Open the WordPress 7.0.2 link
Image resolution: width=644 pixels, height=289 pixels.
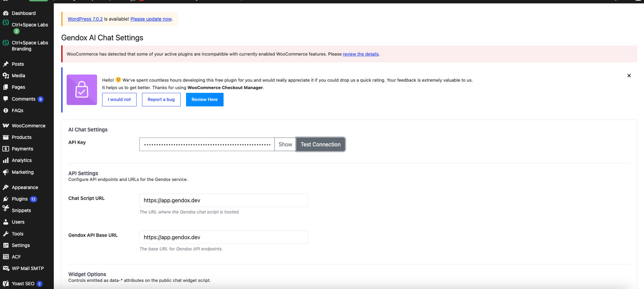point(85,19)
